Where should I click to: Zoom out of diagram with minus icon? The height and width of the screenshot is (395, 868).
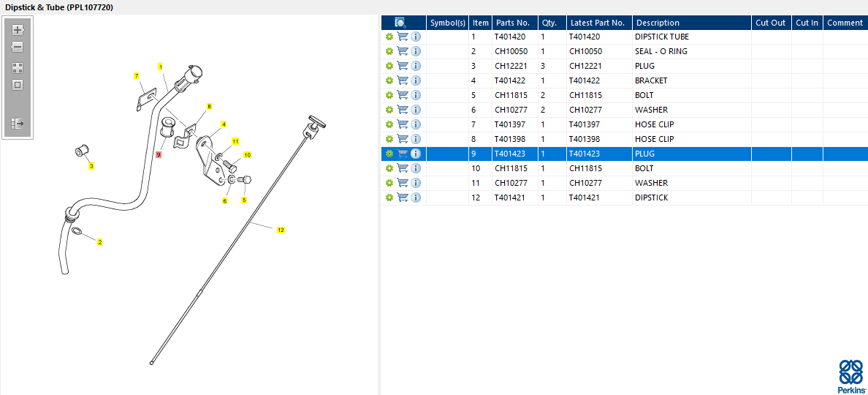pos(18,47)
